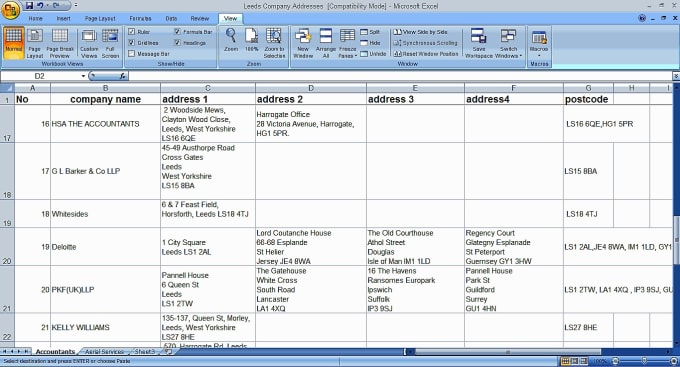Viewport: 680px width, 367px height.
Task: Open Excel Help icon
Action: [x=642, y=18]
